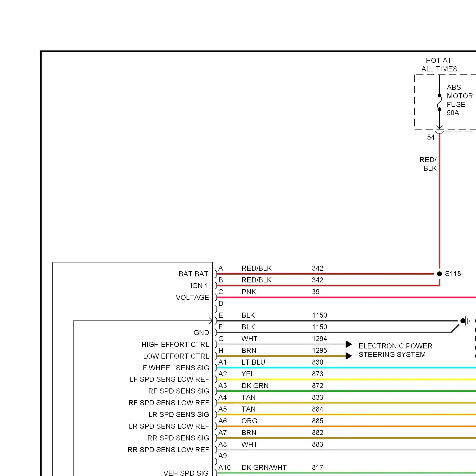
Task: Click wire color label "ORG"
Action: click(249, 421)
